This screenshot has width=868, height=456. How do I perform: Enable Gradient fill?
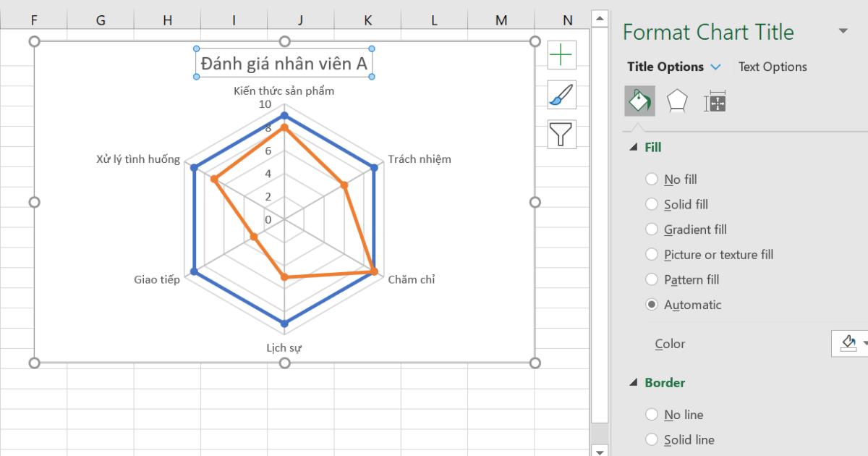[652, 229]
